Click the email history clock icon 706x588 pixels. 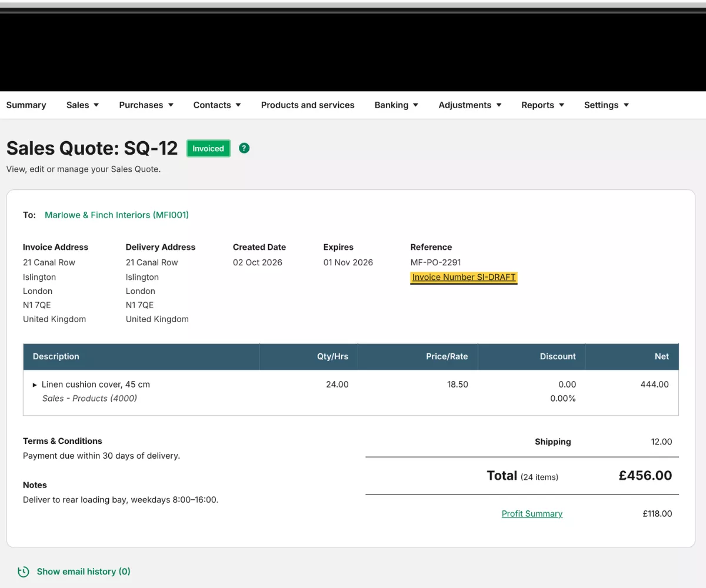coord(24,572)
